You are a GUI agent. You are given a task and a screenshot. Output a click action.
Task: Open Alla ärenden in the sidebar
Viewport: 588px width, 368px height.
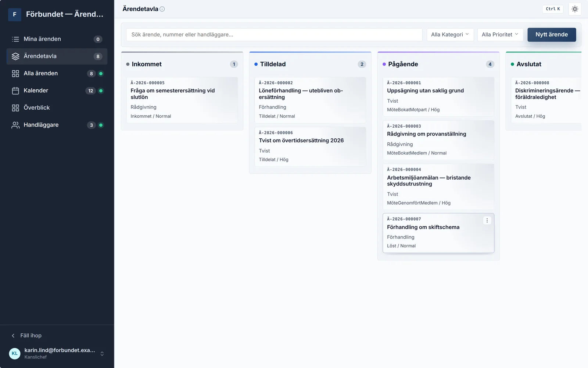(x=57, y=74)
